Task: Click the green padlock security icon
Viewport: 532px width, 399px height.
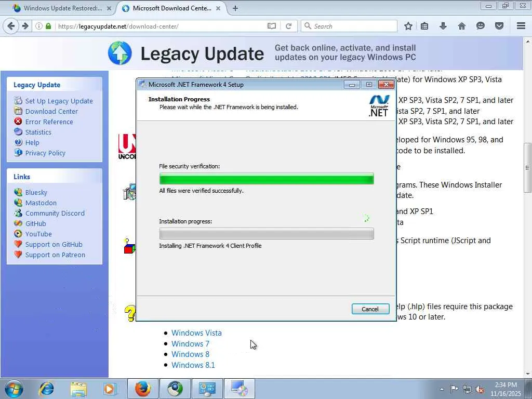Action: pos(48,26)
